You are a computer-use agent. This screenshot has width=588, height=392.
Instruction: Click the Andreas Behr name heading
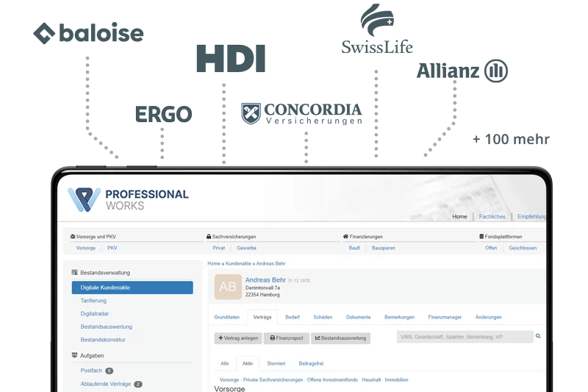coord(265,279)
